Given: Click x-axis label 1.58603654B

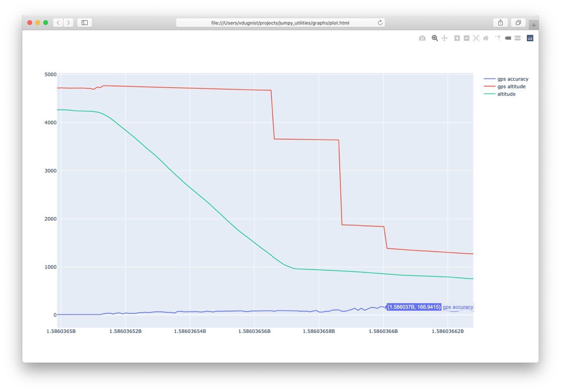Looking at the screenshot, I should (x=190, y=331).
